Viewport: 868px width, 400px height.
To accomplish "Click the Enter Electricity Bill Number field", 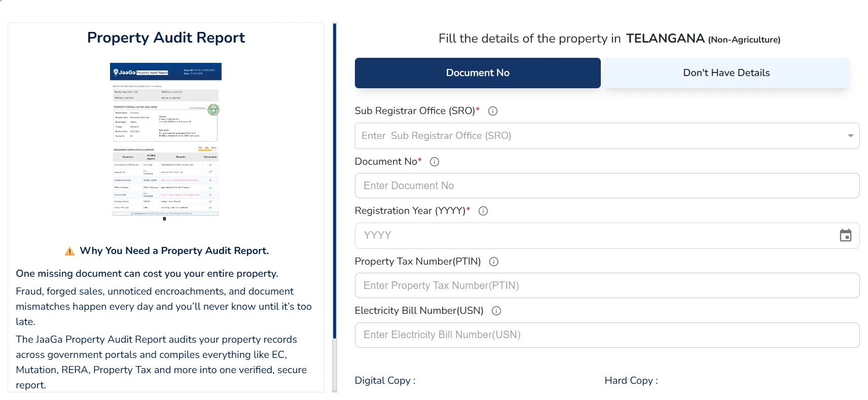I will (x=606, y=335).
